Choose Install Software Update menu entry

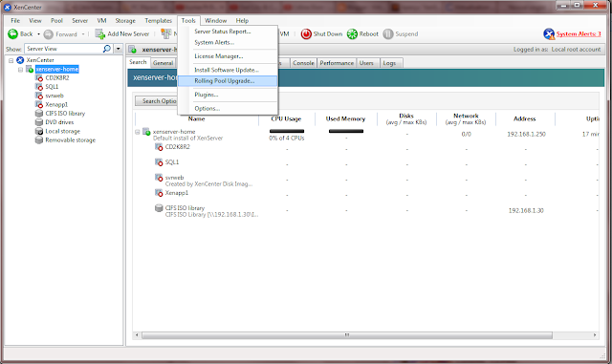(228, 70)
